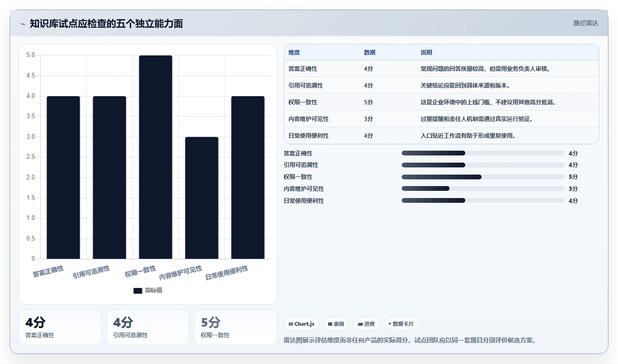Click the 内容维护可见性 progress bar
The image size is (618, 364).
click(483, 188)
